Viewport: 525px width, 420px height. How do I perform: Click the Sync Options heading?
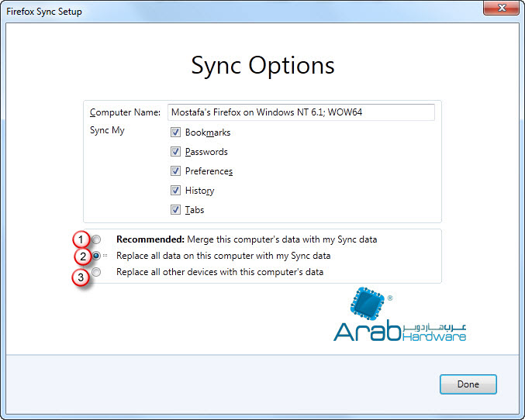pos(263,66)
